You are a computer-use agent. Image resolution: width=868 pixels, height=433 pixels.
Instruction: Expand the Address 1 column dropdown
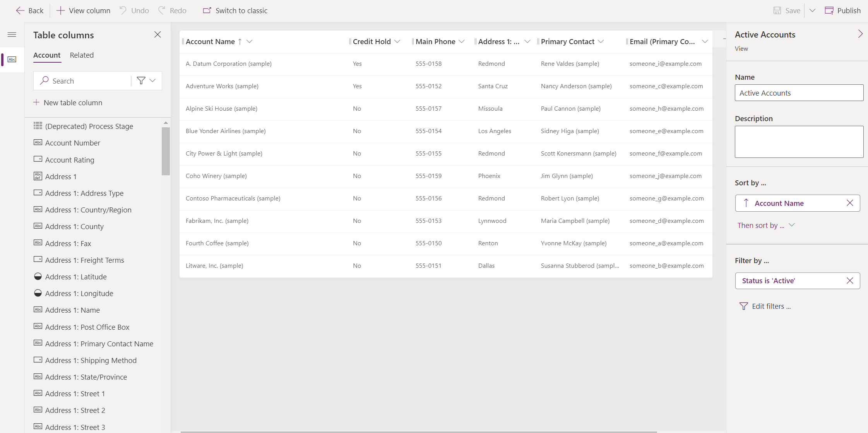point(528,41)
